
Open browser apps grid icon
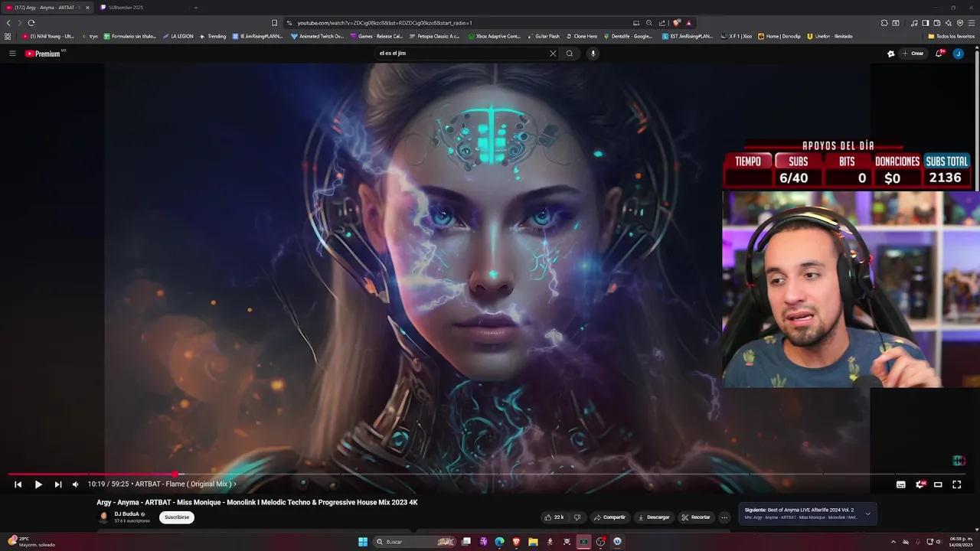[x=8, y=36]
